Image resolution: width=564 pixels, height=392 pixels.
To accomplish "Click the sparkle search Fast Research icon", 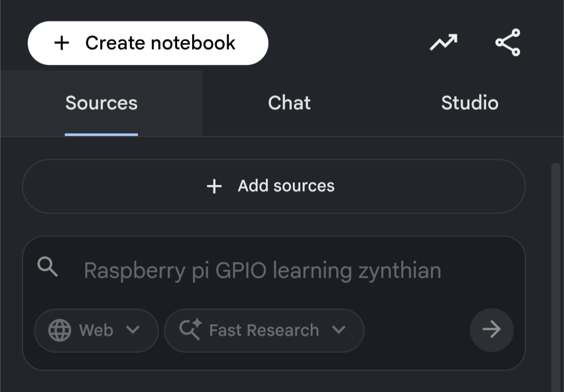I will point(190,330).
